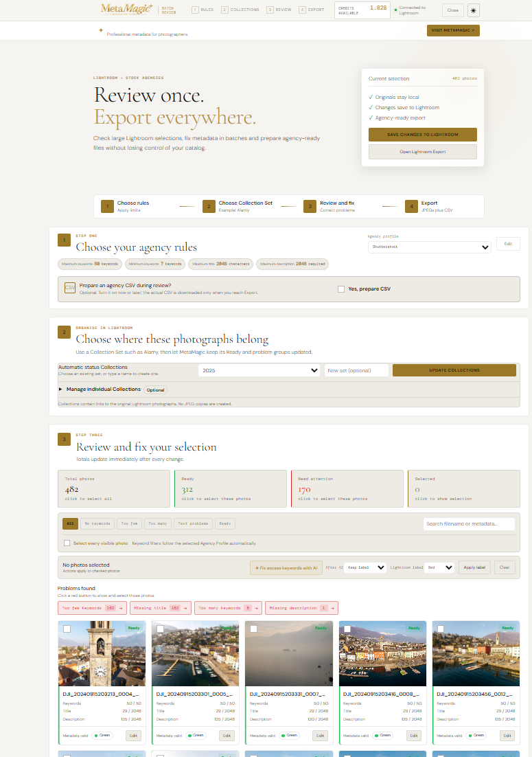The image size is (532, 757).
Task: Click the 'New set (optional)' input field
Action: coord(356,370)
